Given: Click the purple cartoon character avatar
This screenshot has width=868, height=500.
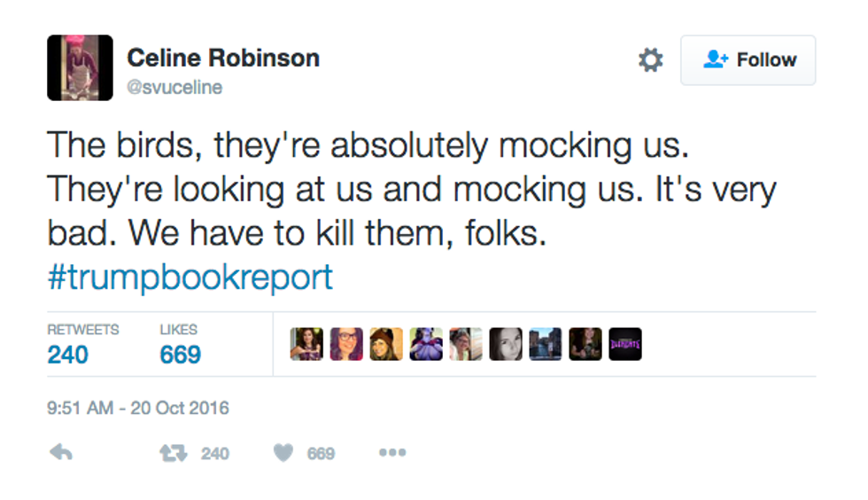Looking at the screenshot, I should click(x=426, y=344).
